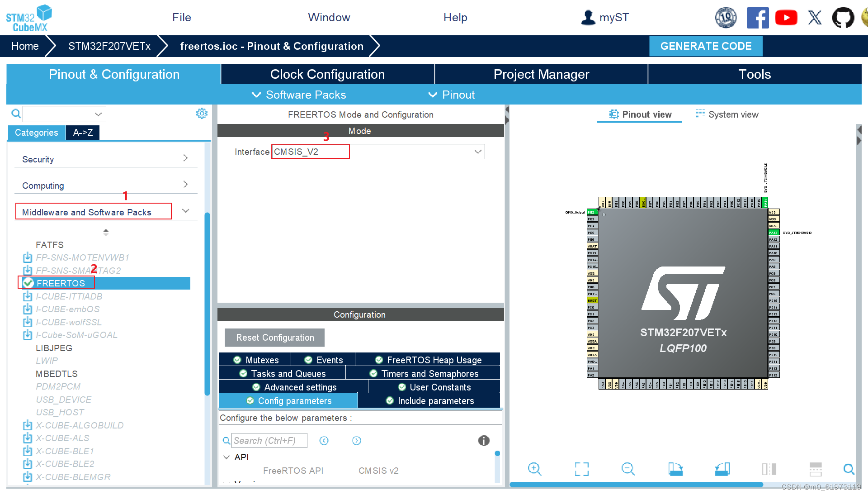Open the Interface CMSIS_V2 dropdown
This screenshot has height=495, width=868.
point(477,152)
